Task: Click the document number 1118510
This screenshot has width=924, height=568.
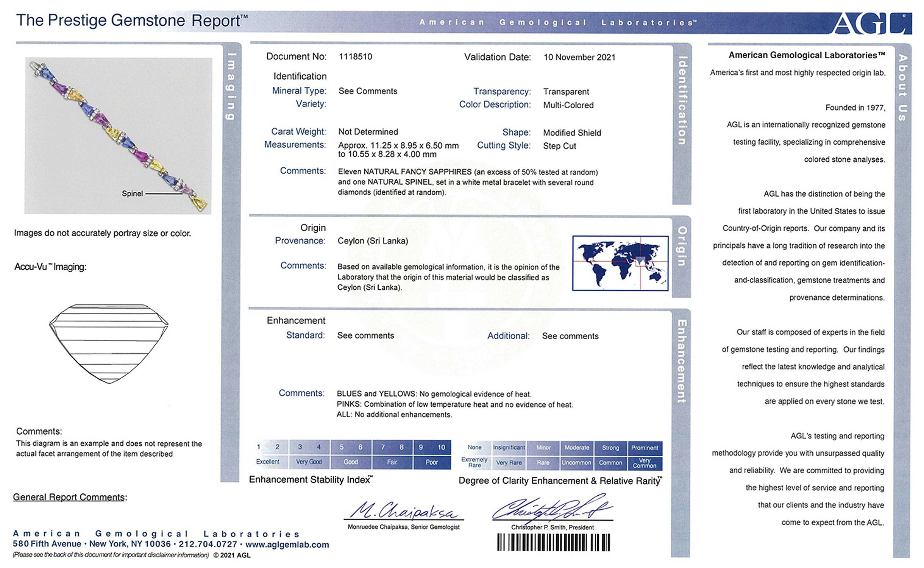Action: [x=355, y=57]
